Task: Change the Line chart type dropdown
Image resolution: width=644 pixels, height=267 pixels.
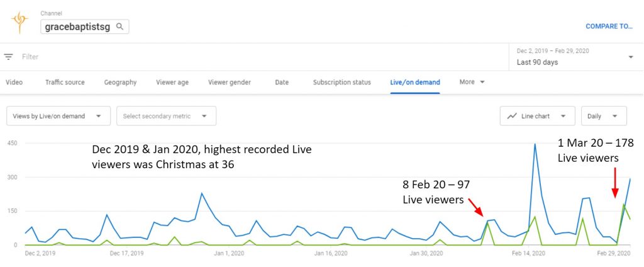Action: (x=538, y=116)
